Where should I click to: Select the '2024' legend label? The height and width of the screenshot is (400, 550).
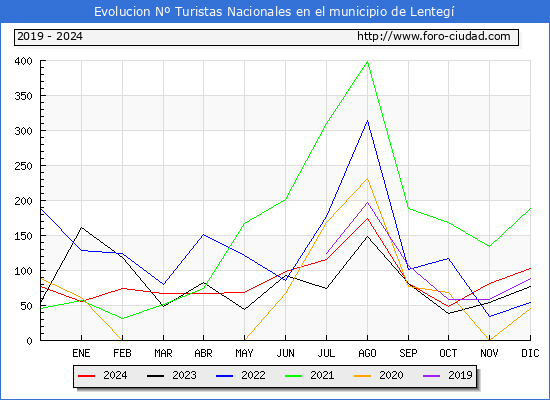(115, 375)
